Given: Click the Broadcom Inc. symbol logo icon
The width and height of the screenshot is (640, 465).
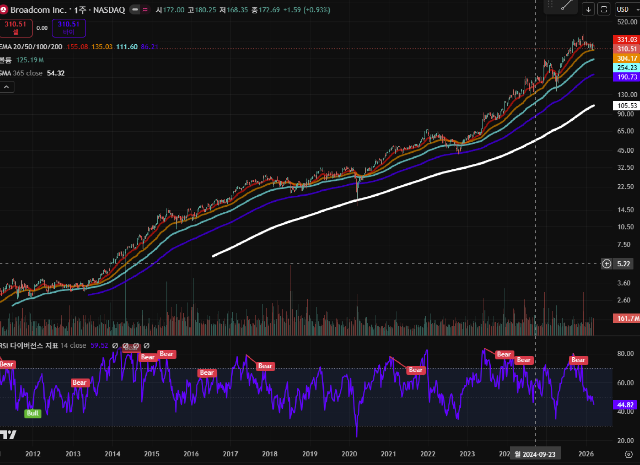Looking at the screenshot, I should pos(3,9).
